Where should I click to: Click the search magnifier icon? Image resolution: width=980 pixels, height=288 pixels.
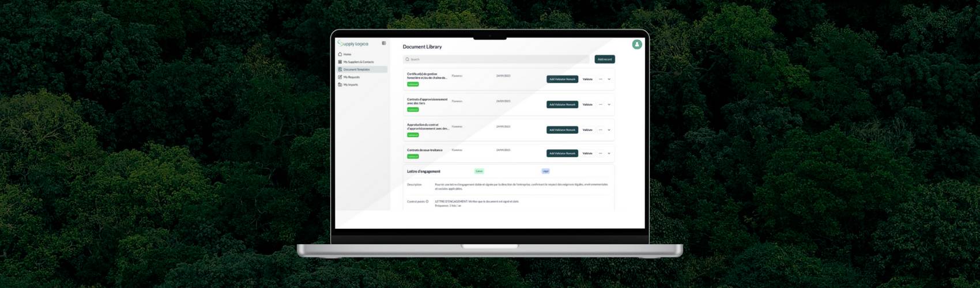pos(408,59)
